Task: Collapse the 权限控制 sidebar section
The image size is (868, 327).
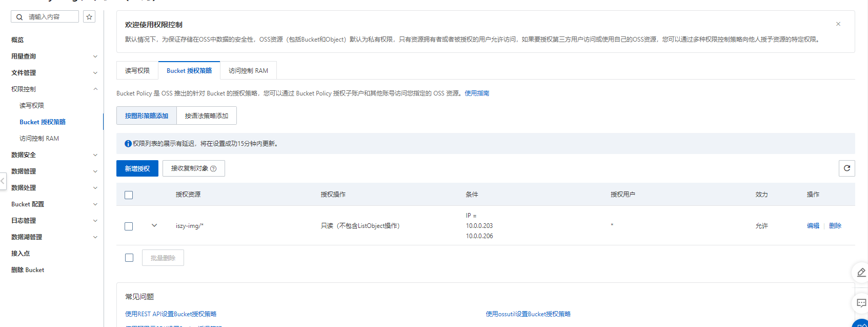Action: [95, 89]
